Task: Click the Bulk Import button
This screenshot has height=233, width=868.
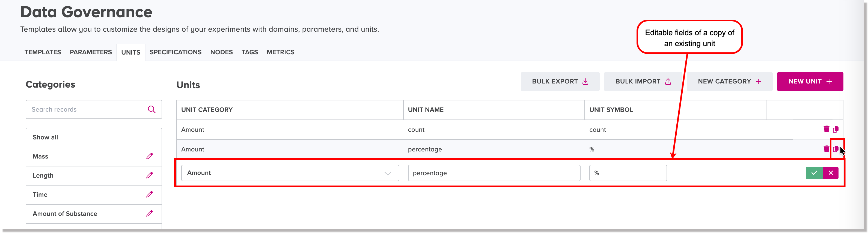Action: [x=643, y=82]
